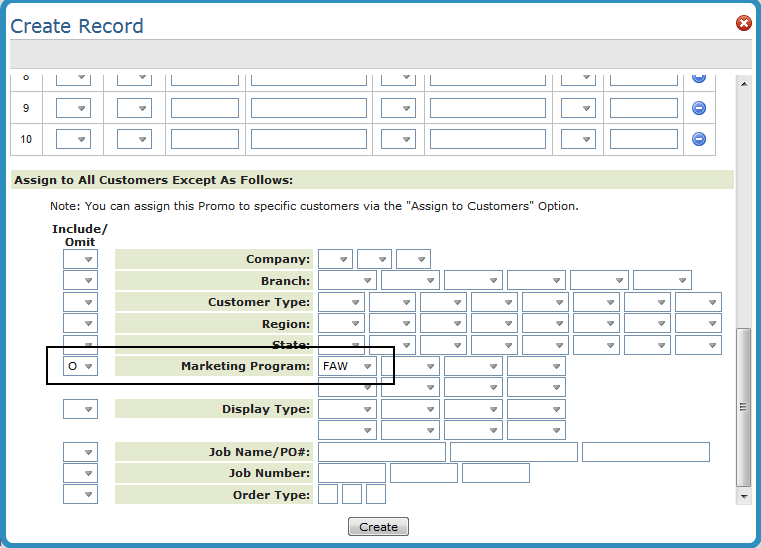Open the Marketing Program FAW dropdown
The height and width of the screenshot is (548, 761).
tap(347, 367)
